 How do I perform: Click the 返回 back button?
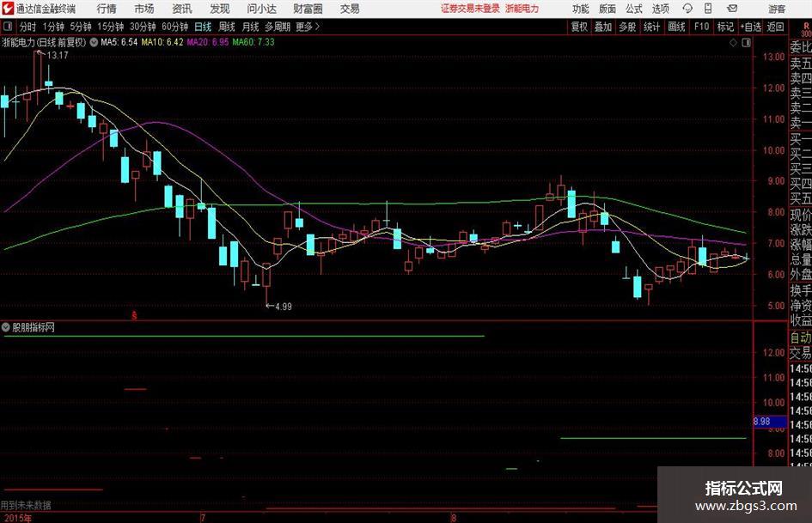pos(775,27)
